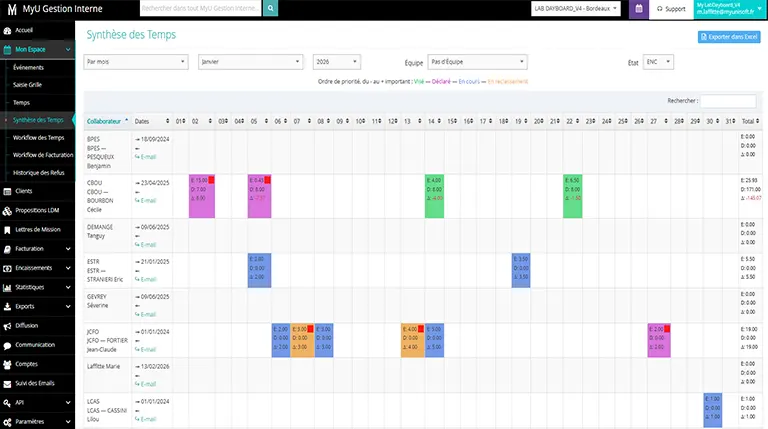The width and height of the screenshot is (768, 429).
Task: Open the user account dropdown menu
Action: pyautogui.click(x=730, y=9)
